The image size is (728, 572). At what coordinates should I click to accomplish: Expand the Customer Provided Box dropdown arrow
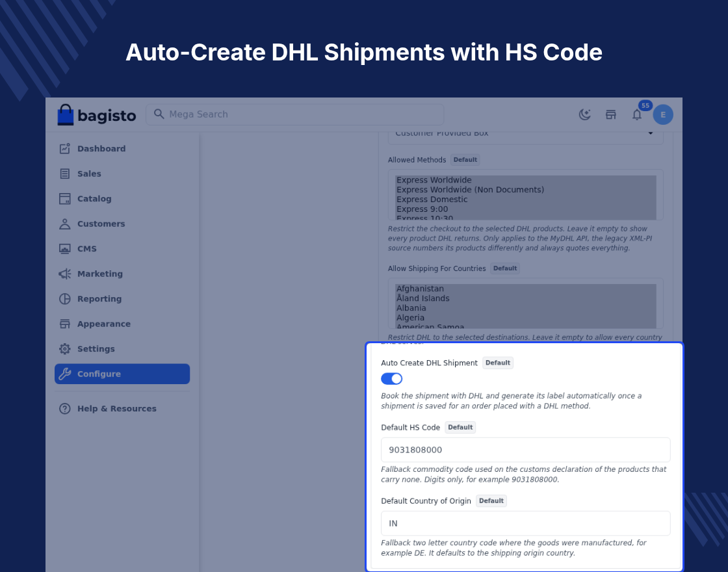click(651, 134)
